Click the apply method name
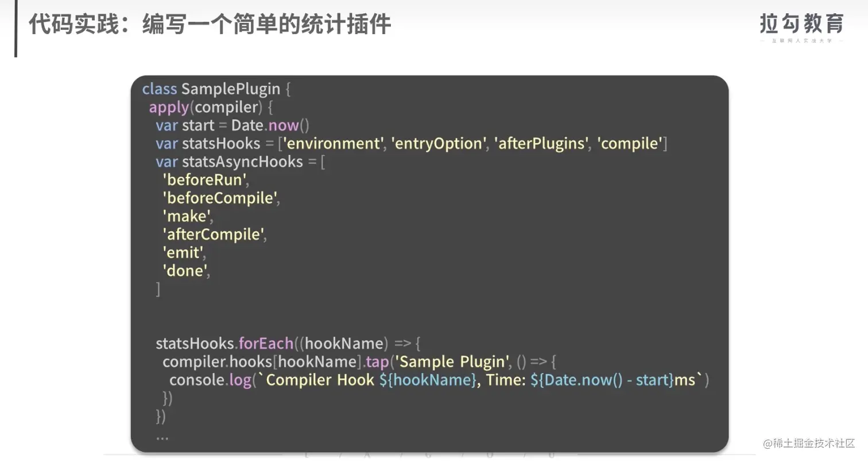Screen dimensions: 868x462 point(168,107)
